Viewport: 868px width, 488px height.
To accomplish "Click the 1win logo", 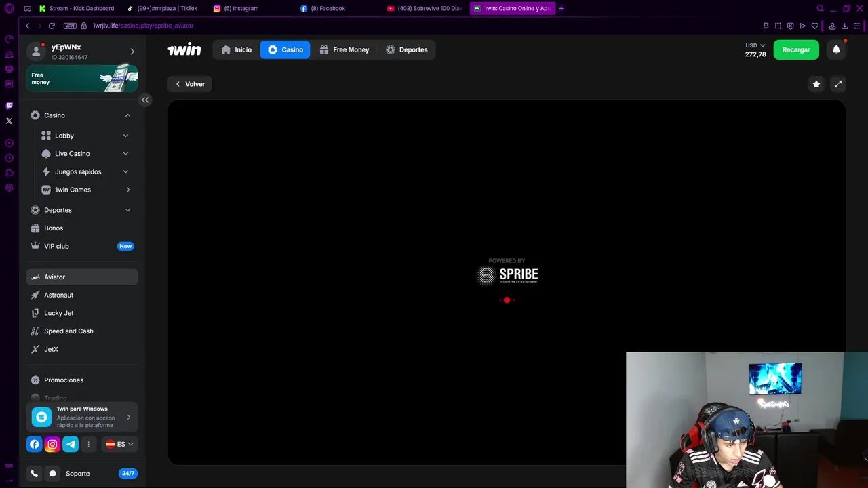I will point(184,49).
